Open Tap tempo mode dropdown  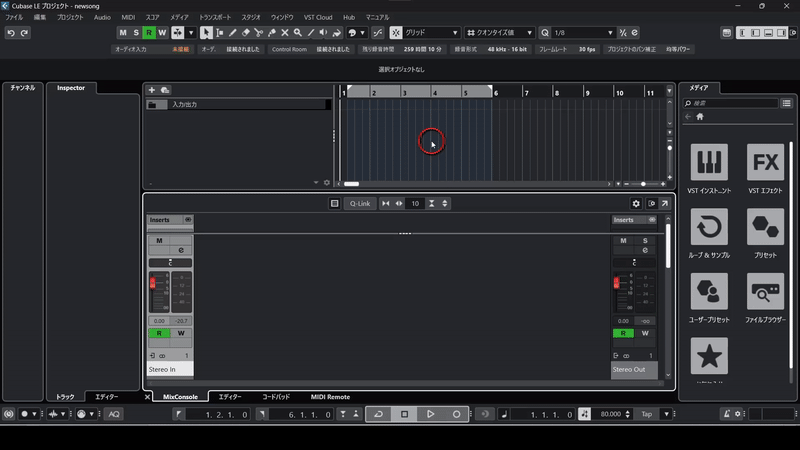666,414
